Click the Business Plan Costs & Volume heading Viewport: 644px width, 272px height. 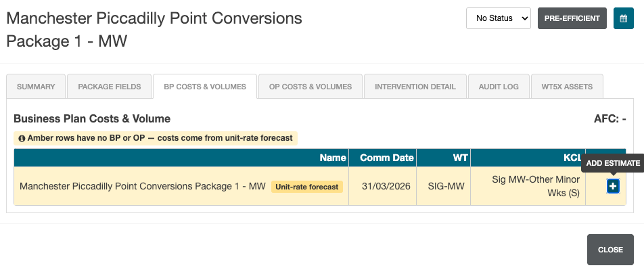pos(92,119)
